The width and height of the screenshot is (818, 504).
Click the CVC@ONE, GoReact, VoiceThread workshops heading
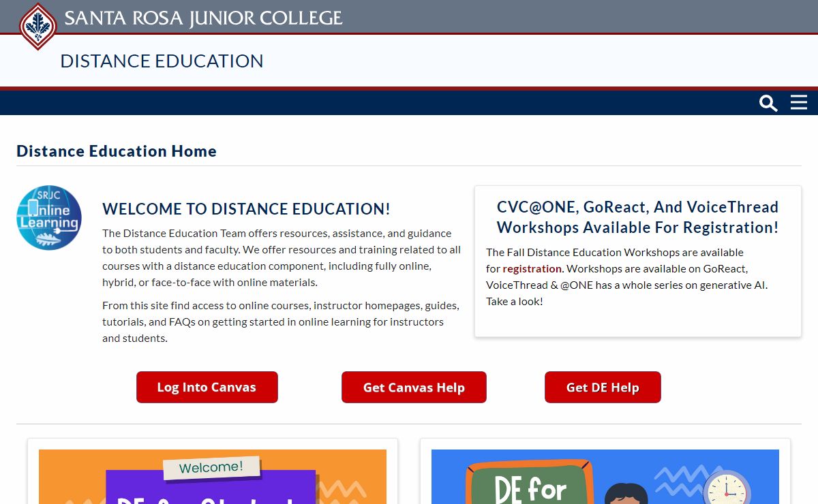tap(637, 217)
